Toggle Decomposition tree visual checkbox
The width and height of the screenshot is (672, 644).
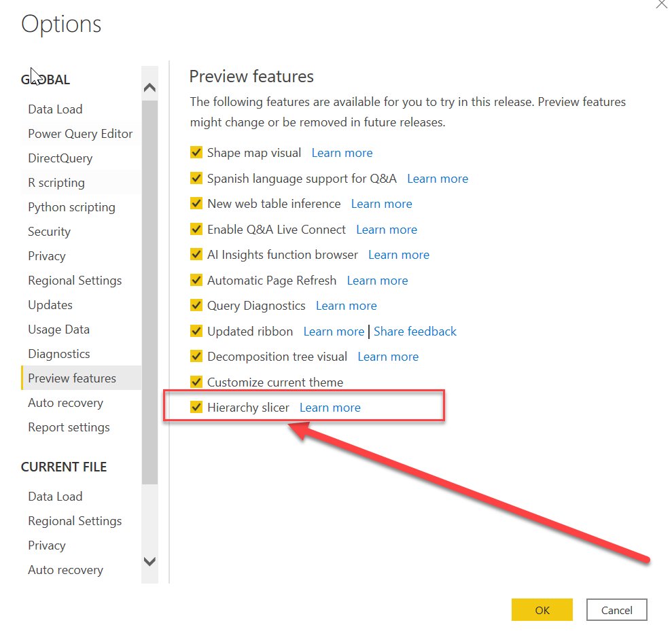point(196,356)
